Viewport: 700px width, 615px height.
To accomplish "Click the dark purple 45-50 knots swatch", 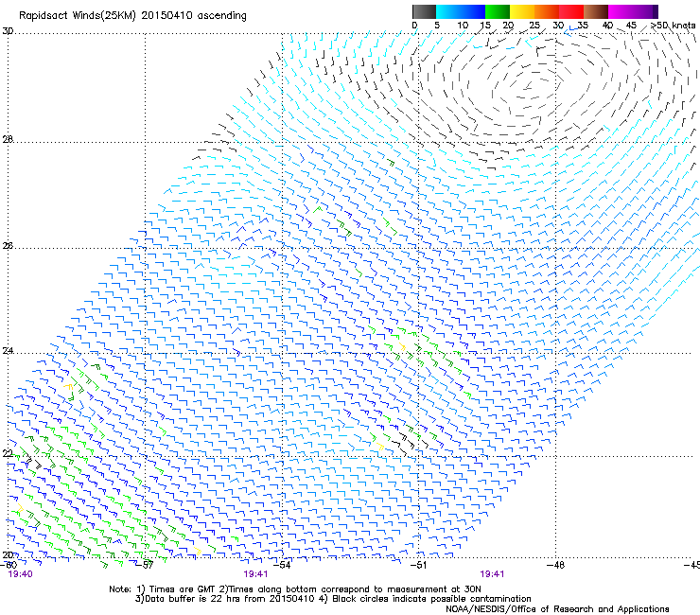I will (645, 11).
